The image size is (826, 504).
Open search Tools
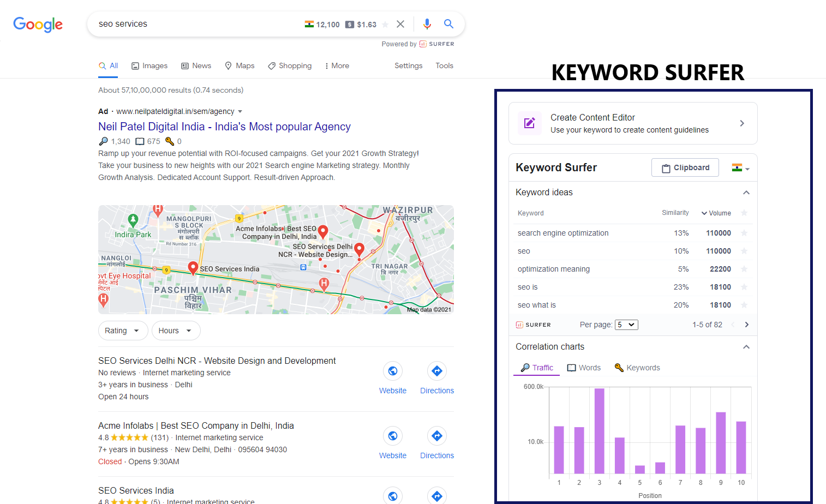tap(444, 65)
